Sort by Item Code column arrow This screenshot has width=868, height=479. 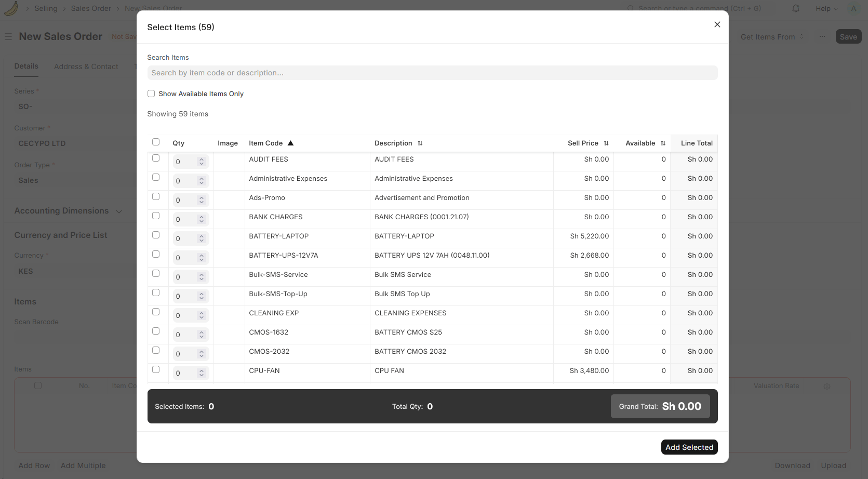click(x=290, y=143)
